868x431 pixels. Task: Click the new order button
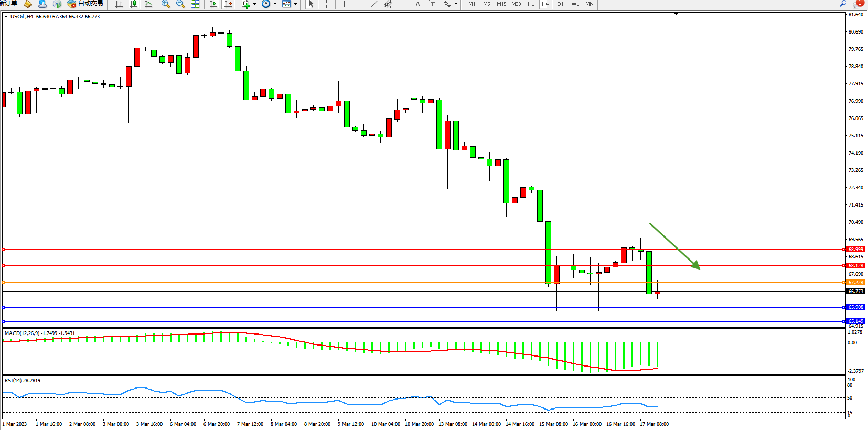[8, 4]
